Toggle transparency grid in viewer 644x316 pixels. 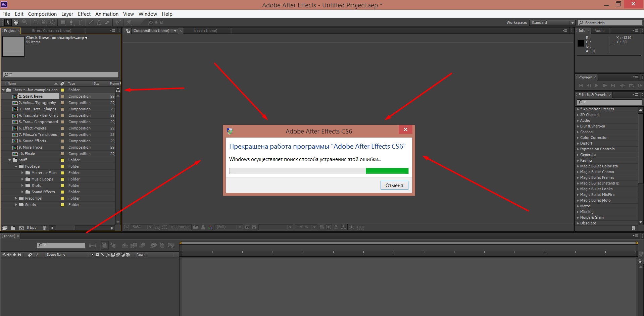254,227
